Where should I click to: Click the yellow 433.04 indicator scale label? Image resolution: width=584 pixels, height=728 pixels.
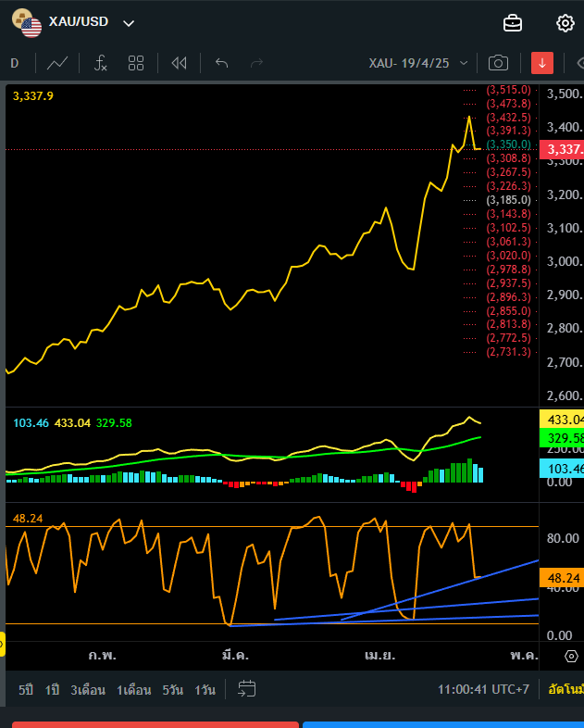pos(562,420)
